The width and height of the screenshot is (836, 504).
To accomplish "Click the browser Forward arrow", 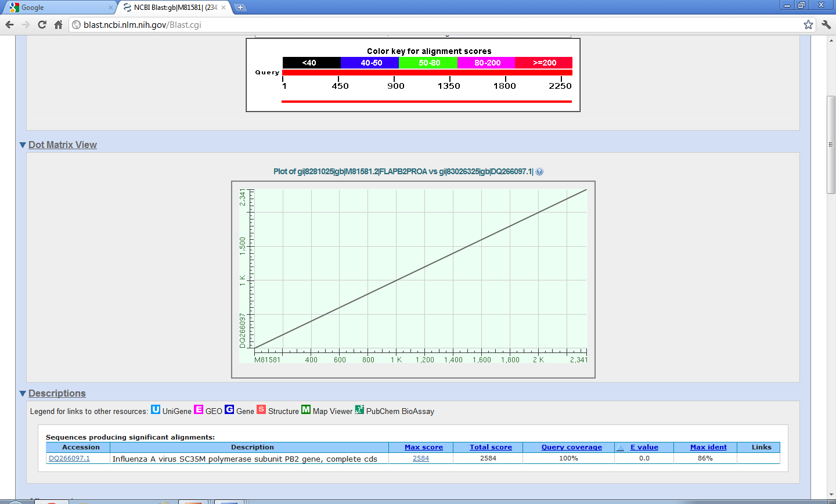I will (26, 24).
